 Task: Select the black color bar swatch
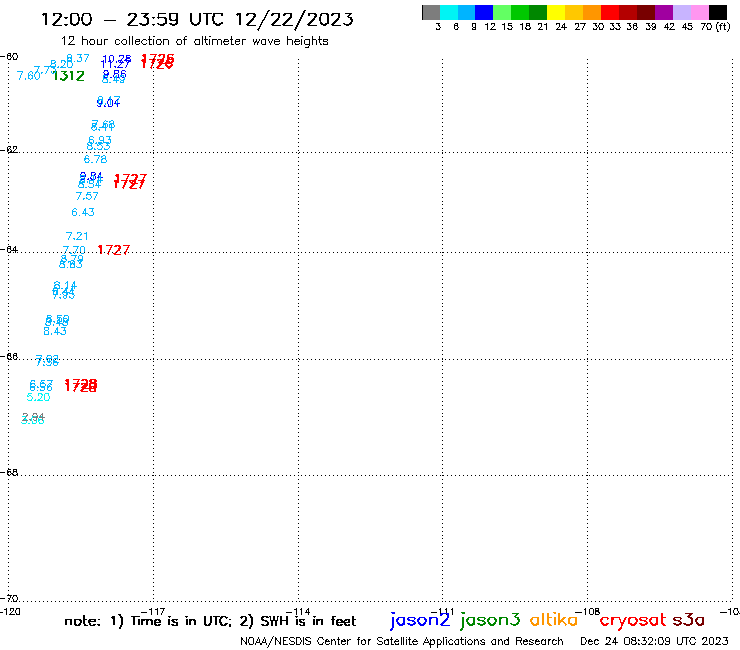[x=718, y=12]
